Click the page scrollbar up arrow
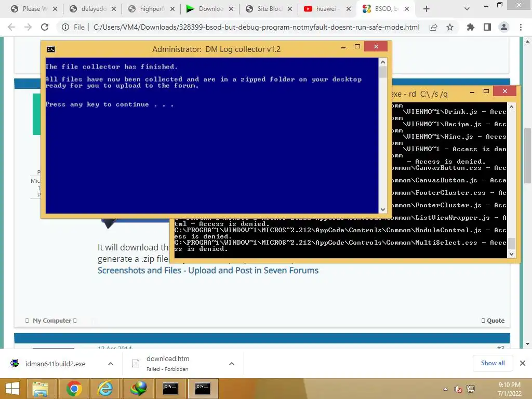532x399 pixels. point(527,42)
